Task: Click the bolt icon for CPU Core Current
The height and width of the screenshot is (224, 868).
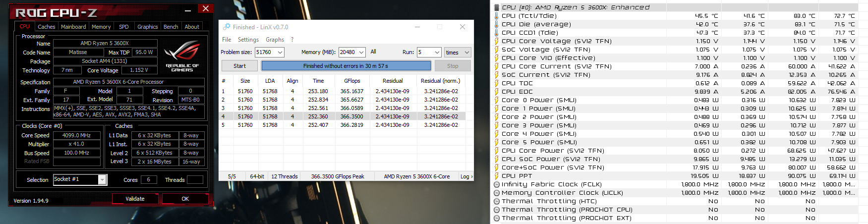Action: click(497, 66)
